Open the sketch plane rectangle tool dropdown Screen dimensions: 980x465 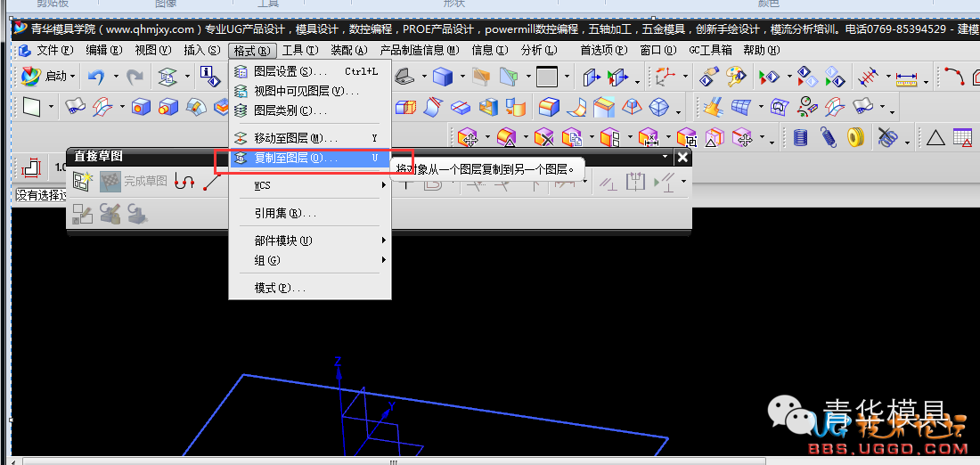[51, 108]
